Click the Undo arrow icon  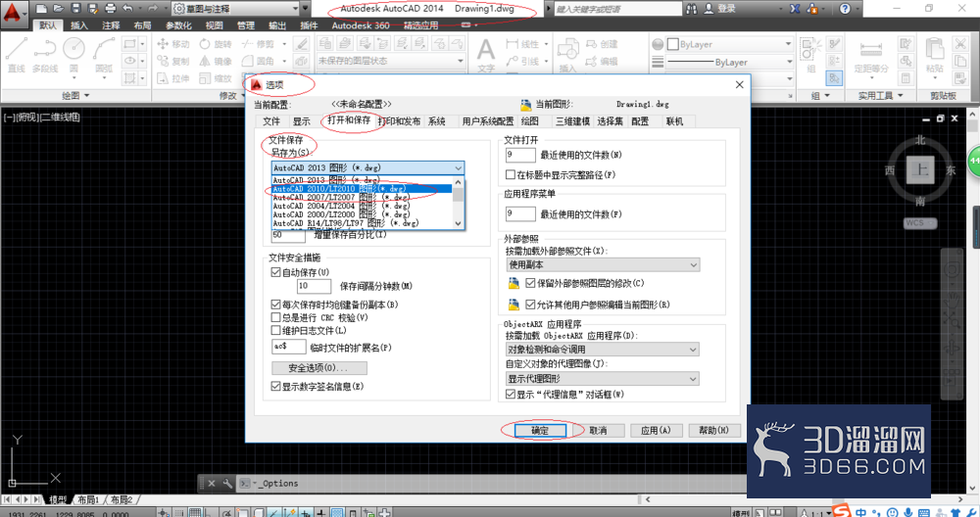point(128,9)
